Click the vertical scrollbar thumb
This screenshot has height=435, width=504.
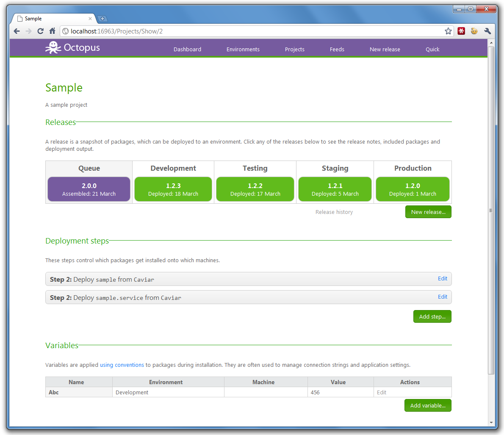491,211
